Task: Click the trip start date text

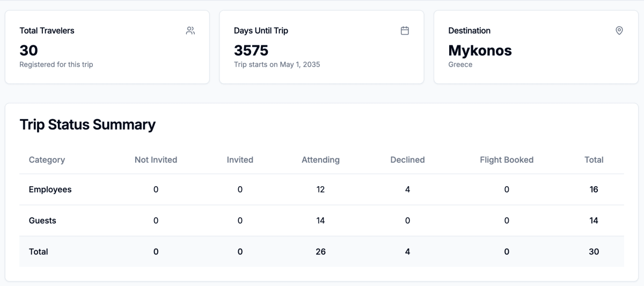Action: (x=277, y=64)
